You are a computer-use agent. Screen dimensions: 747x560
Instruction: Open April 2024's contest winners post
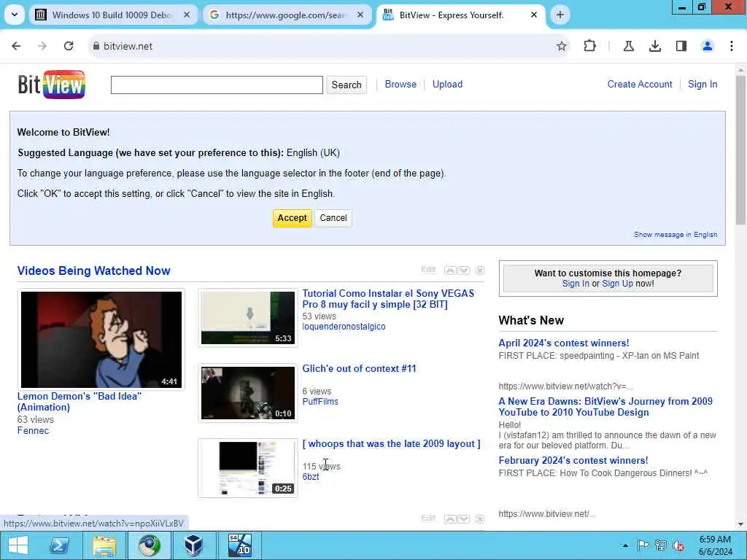[564, 343]
